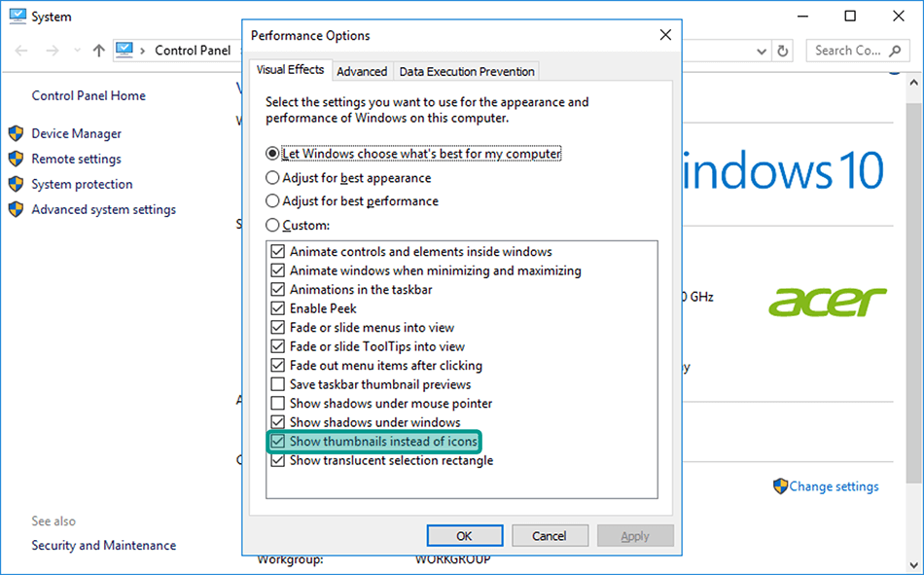Cancel the Performance Options dialog
Image resolution: width=924 pixels, height=575 pixels.
point(550,535)
